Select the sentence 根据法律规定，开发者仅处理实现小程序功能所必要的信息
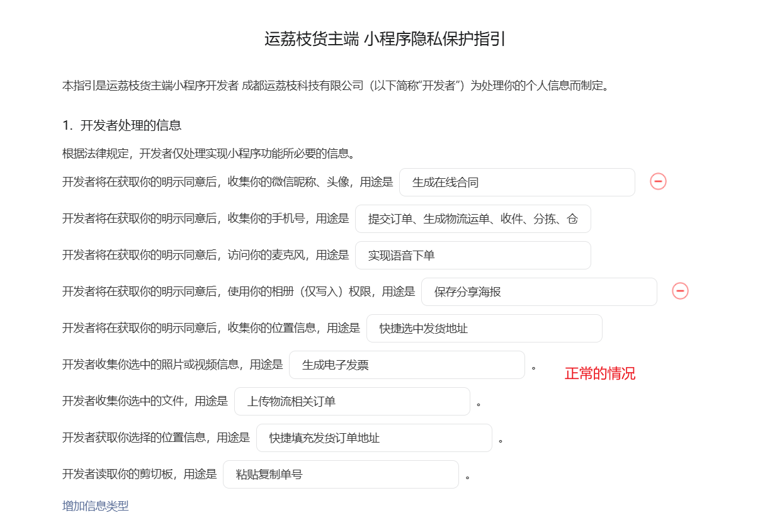Screen dimensions: 765x532 point(208,154)
